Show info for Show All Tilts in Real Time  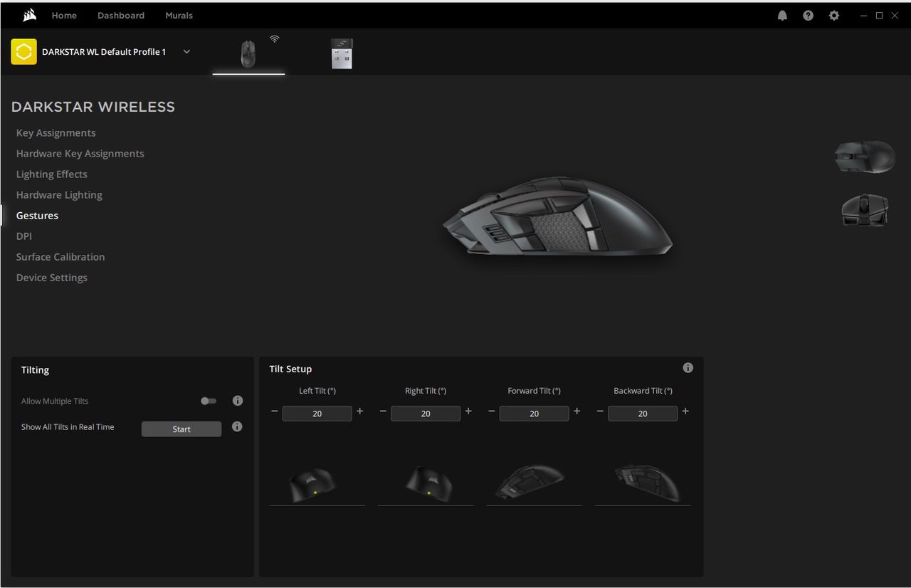(238, 427)
